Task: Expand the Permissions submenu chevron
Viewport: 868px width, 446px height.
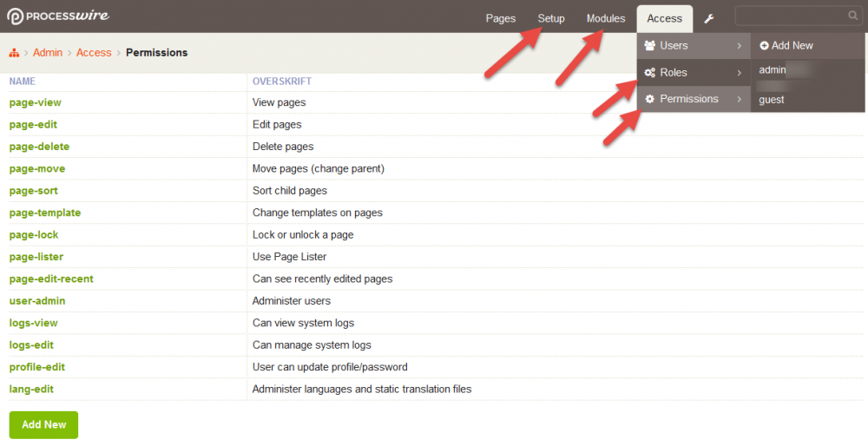Action: click(x=740, y=99)
